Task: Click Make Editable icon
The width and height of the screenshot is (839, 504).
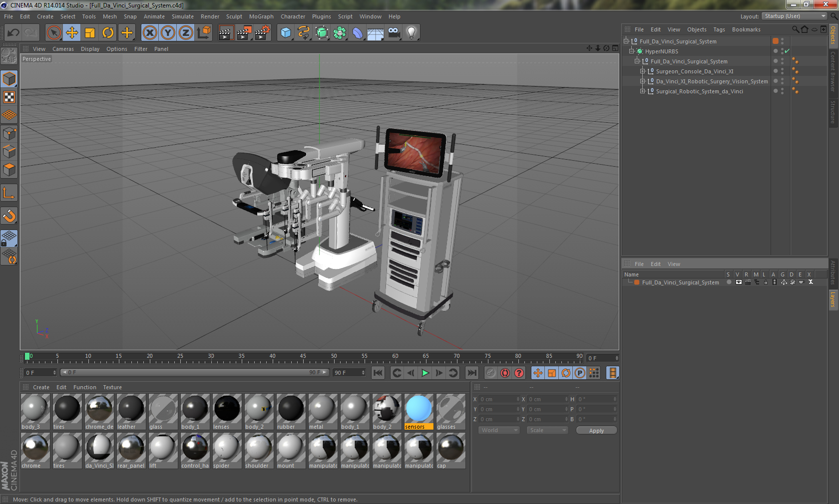Action: click(9, 56)
